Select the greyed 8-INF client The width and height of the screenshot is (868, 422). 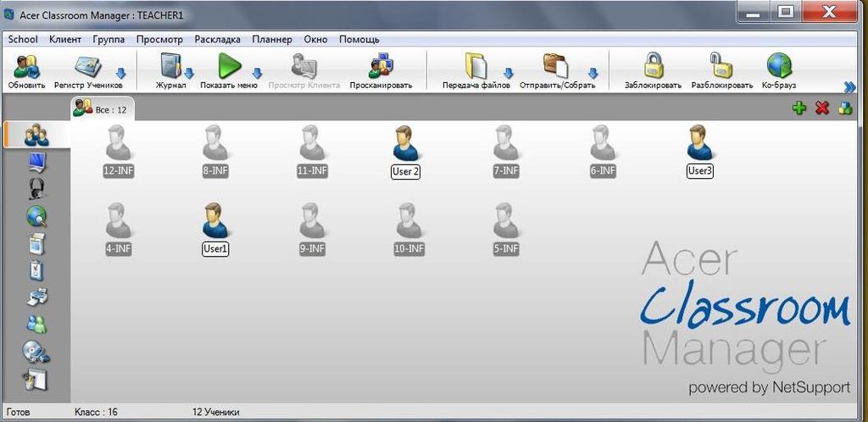pos(215,142)
